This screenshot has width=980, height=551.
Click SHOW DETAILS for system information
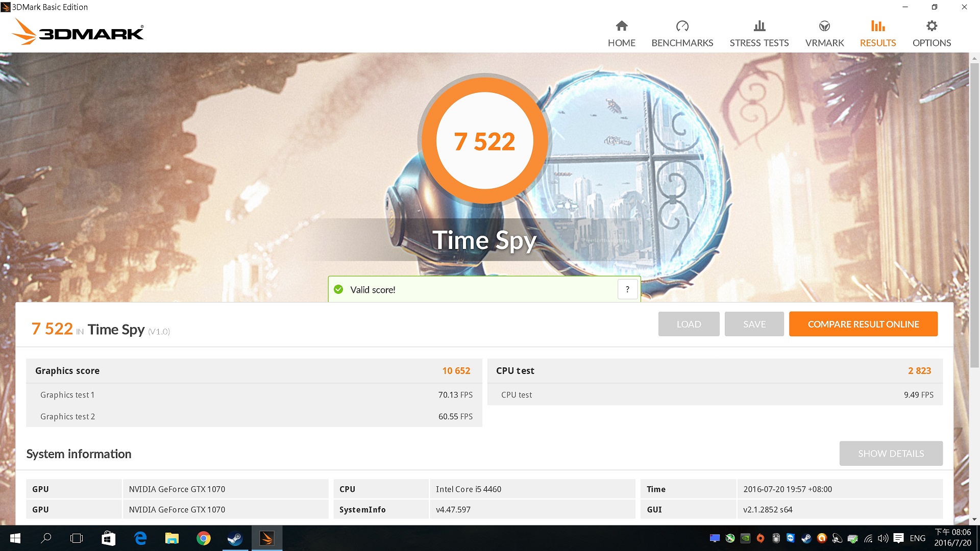pos(891,454)
